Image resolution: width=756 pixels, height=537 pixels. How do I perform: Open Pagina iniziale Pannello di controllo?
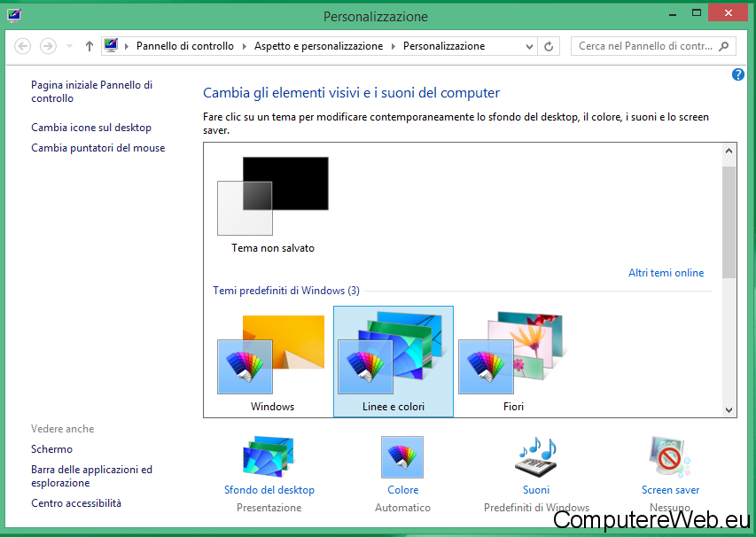click(91, 91)
